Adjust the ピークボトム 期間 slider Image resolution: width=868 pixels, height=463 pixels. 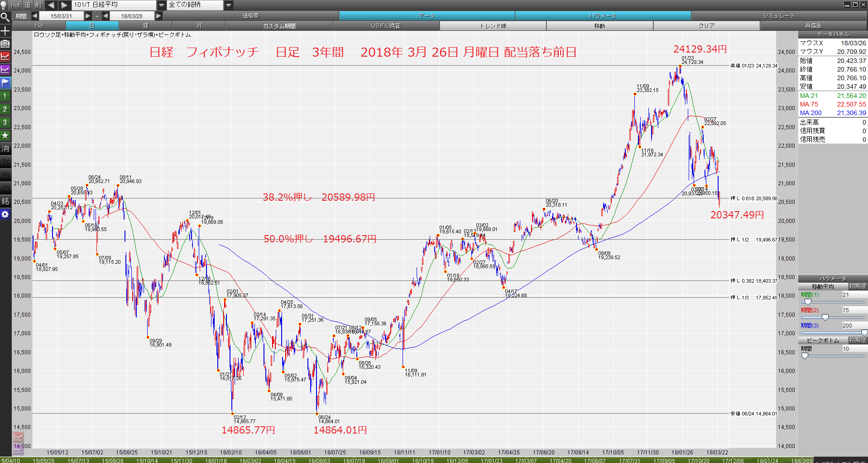[805, 356]
